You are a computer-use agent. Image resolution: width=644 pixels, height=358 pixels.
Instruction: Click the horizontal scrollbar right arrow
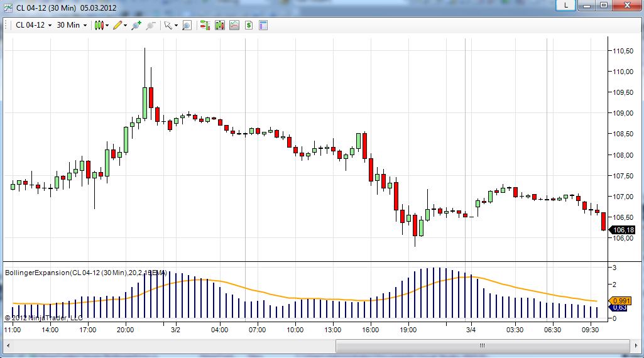point(636,345)
